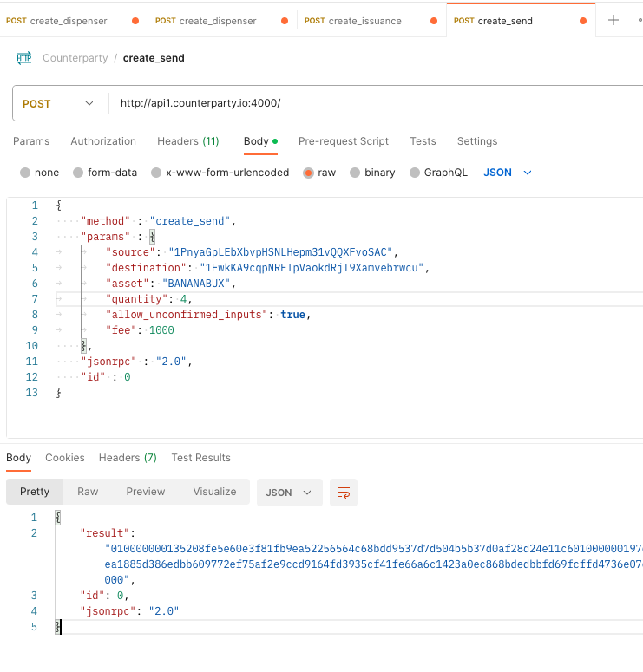The height and width of the screenshot is (672, 643).
Task: Select the binary radio button
Action: 355,173
